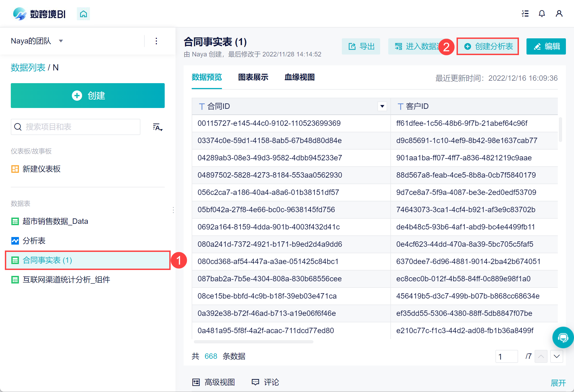This screenshot has width=574, height=392.
Task: Switch to 图表展示 tab
Action: coord(253,77)
